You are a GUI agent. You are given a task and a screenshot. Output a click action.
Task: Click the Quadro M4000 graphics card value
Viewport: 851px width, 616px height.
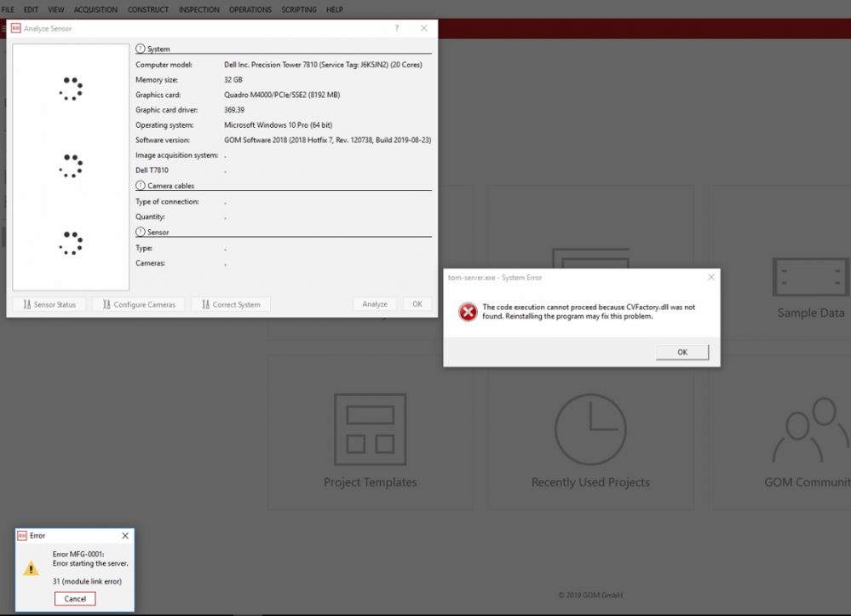coord(282,95)
